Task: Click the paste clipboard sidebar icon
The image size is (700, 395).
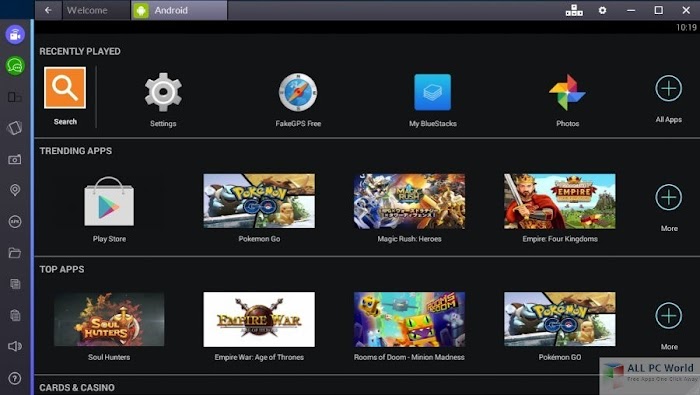Action: [x=15, y=315]
